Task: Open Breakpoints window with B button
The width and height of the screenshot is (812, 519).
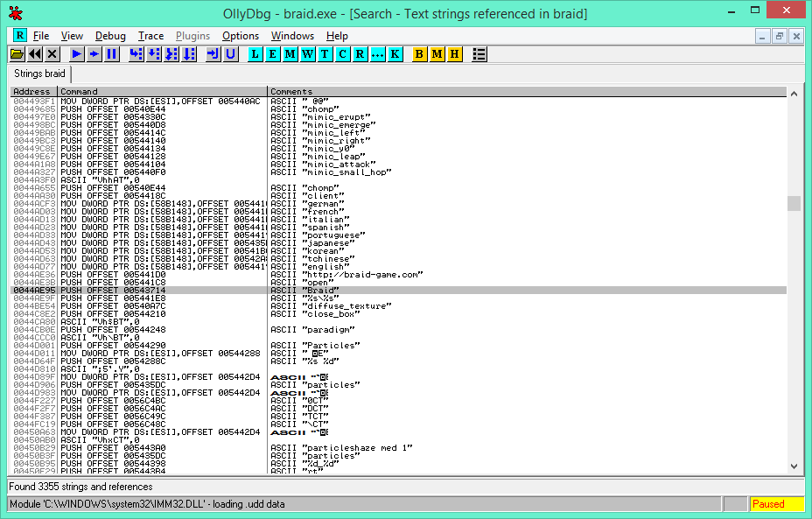Action: pos(419,54)
